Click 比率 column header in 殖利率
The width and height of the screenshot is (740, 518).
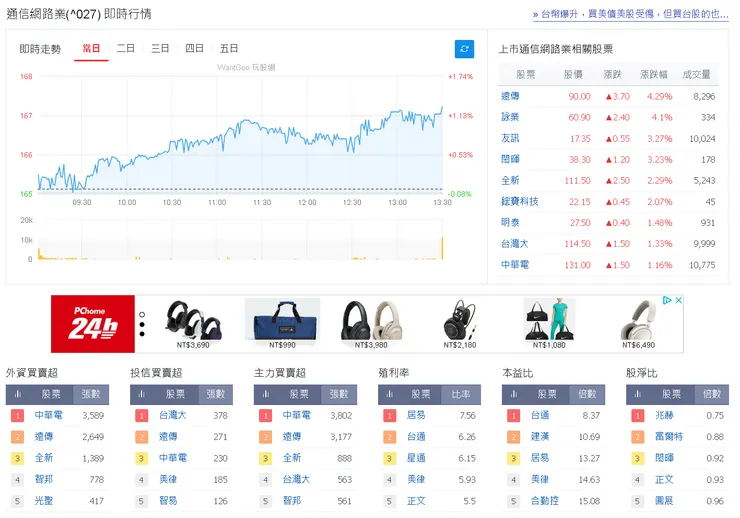[461, 394]
